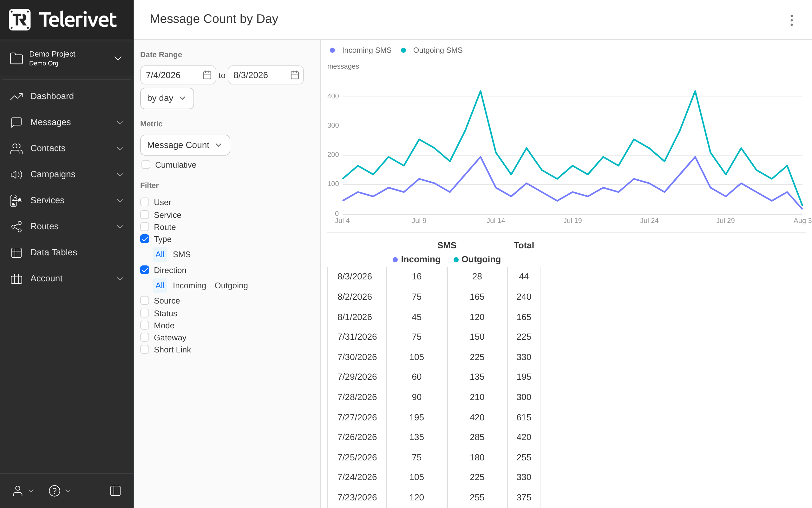Viewport: 812px width, 508px height.
Task: Click the 'Jul 14' axis label
Action: click(495, 220)
